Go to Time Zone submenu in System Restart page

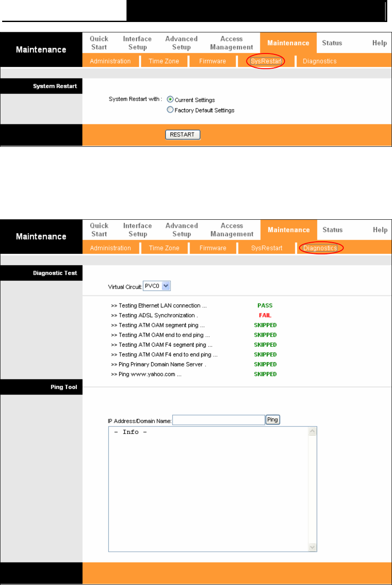(x=164, y=61)
